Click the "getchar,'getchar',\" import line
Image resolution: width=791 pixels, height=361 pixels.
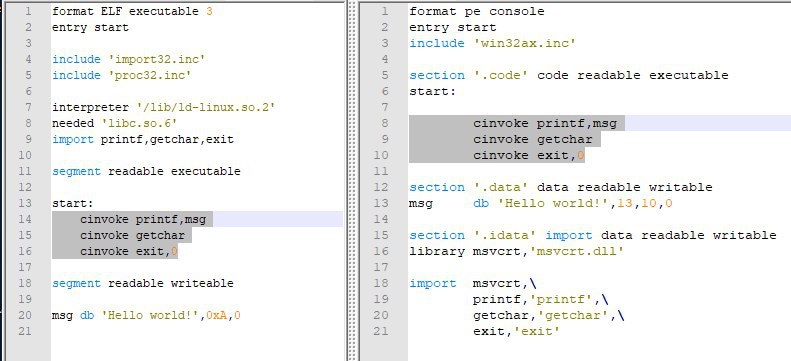click(549, 316)
